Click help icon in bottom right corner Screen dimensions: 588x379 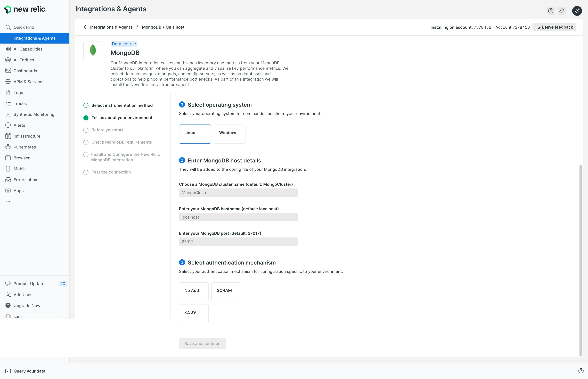(581, 371)
